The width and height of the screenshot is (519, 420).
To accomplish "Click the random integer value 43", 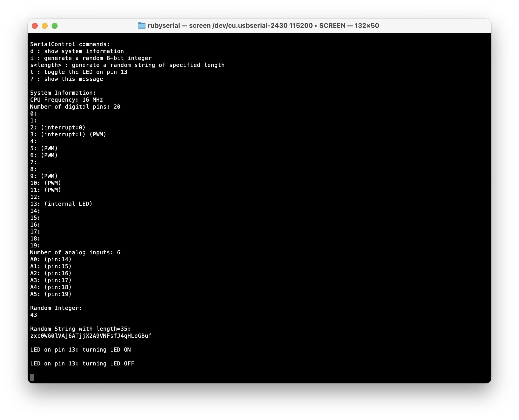I will [x=33, y=315].
